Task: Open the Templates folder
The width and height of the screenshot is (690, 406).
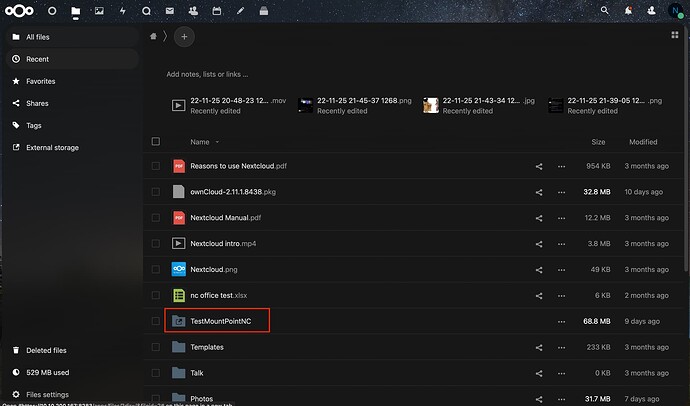Action: (x=207, y=347)
